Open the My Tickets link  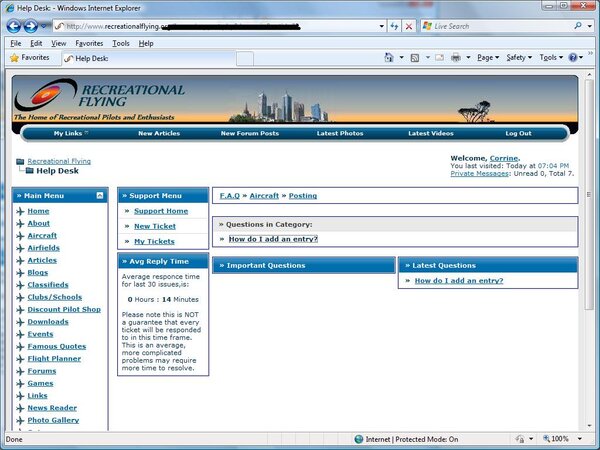point(154,241)
